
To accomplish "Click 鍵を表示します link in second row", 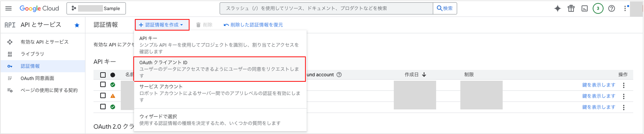I will [599, 96].
